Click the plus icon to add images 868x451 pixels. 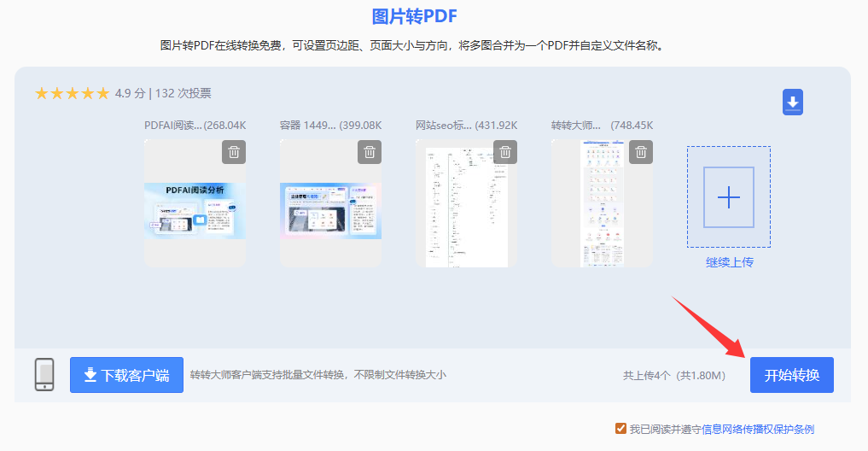click(728, 197)
